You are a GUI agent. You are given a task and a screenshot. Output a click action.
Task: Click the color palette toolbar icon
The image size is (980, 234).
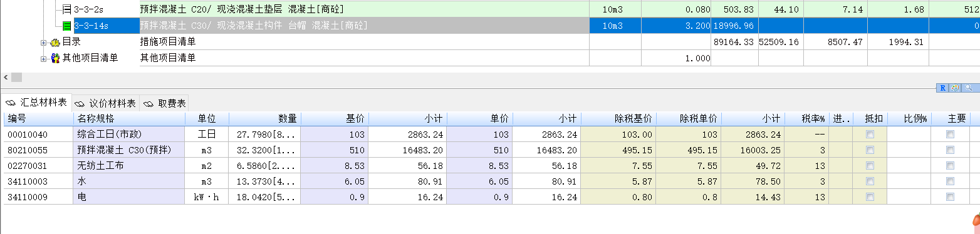click(x=954, y=88)
